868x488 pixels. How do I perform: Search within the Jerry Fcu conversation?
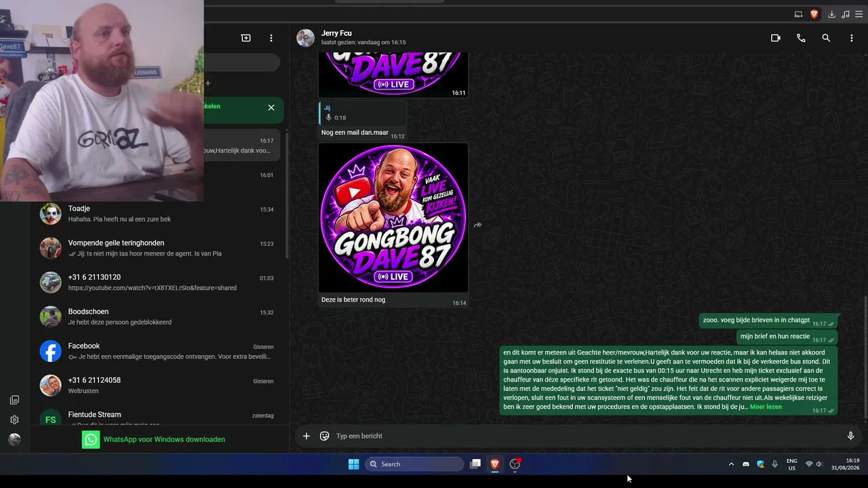click(826, 38)
